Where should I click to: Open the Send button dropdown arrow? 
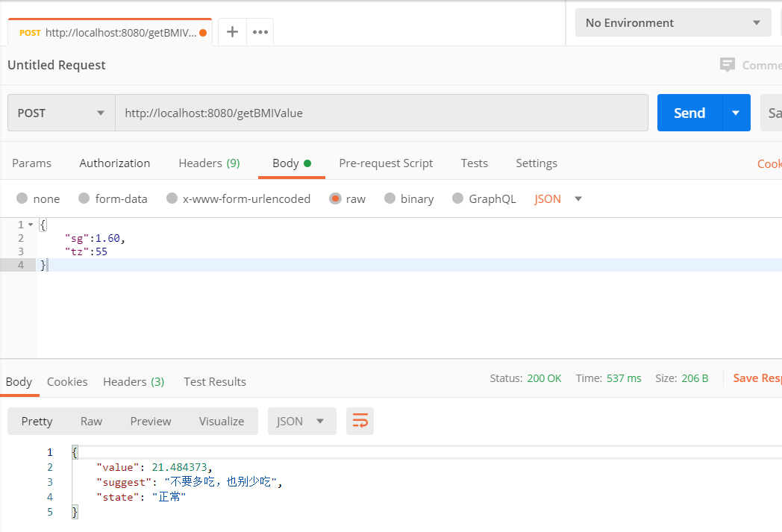tap(736, 113)
